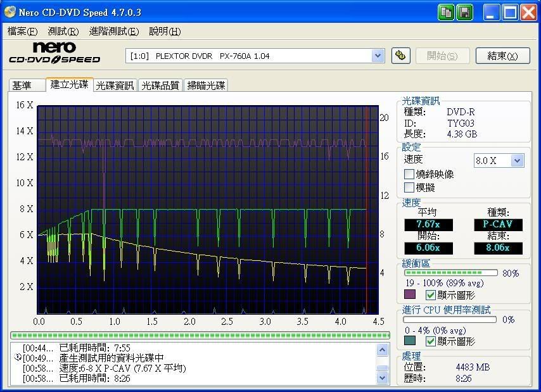Click the disc icon in the log list
Viewport: 541px width, 392px height.
(x=17, y=358)
